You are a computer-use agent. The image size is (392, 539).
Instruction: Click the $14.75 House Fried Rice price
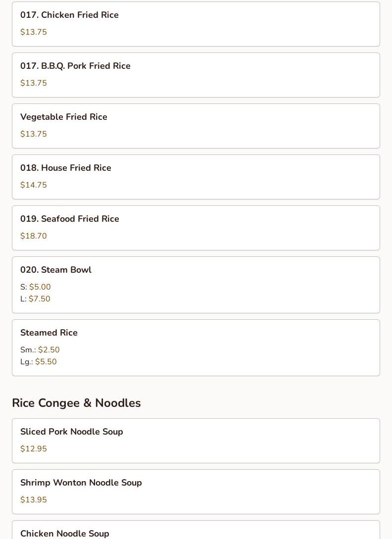pos(33,185)
